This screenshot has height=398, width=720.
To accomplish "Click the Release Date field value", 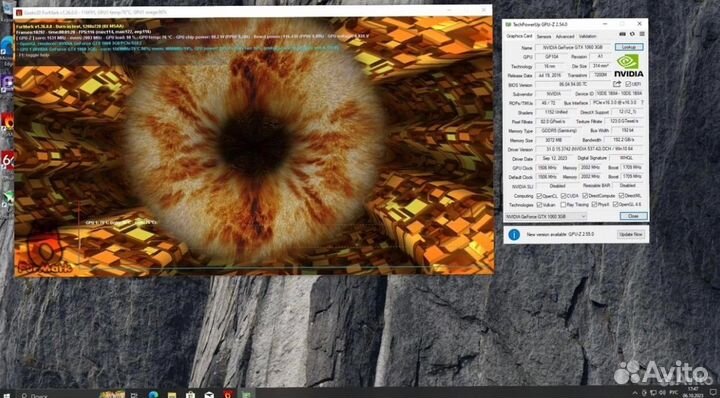I will click(551, 75).
